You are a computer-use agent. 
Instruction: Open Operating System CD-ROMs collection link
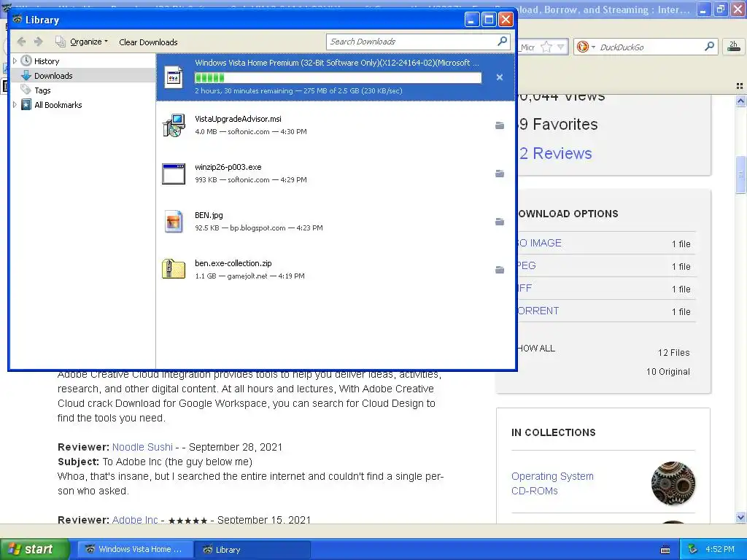553,483
